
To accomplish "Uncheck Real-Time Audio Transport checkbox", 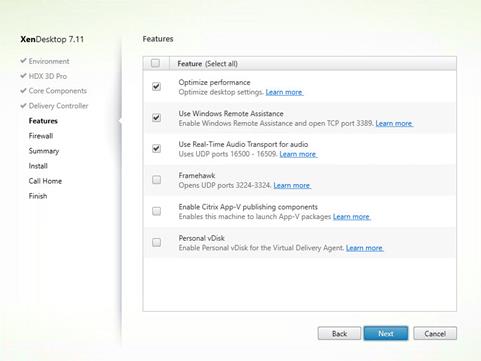I will pyautogui.click(x=156, y=148).
